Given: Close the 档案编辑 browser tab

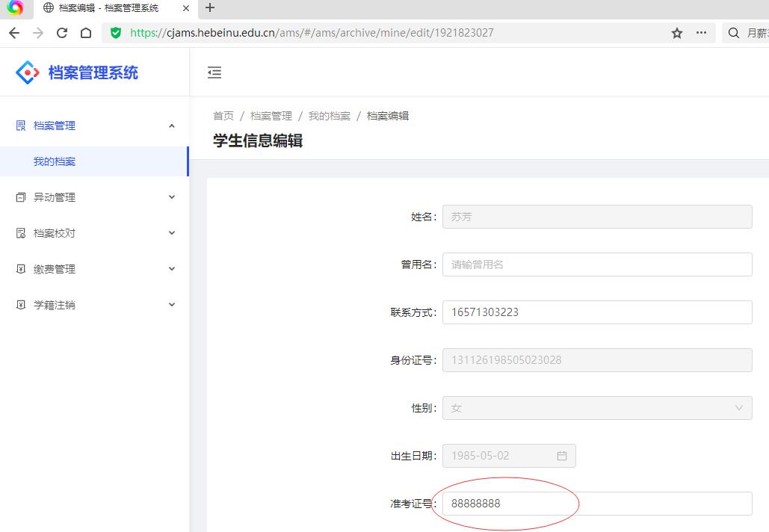Looking at the screenshot, I should pos(186,7).
